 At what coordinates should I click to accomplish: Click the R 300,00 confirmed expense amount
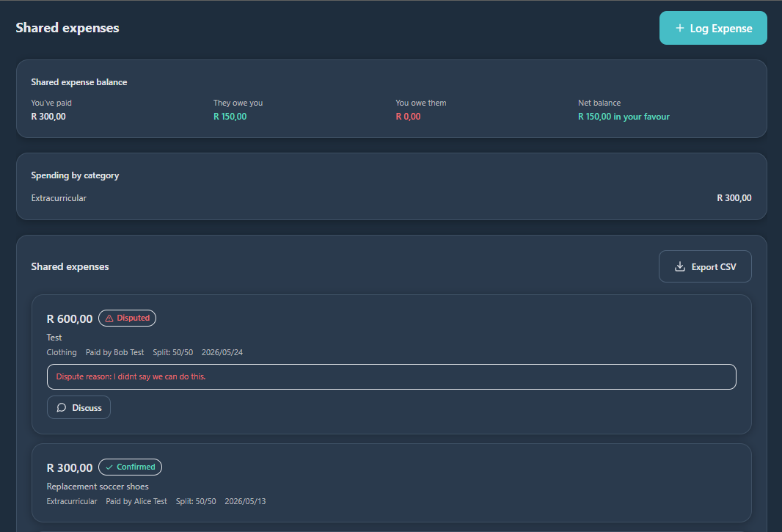click(69, 468)
